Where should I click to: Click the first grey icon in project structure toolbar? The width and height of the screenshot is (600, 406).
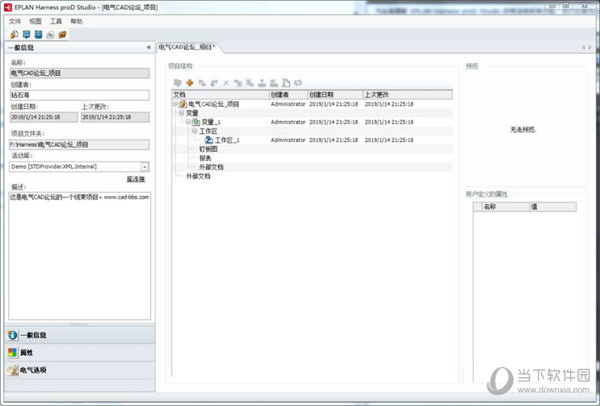pyautogui.click(x=178, y=83)
